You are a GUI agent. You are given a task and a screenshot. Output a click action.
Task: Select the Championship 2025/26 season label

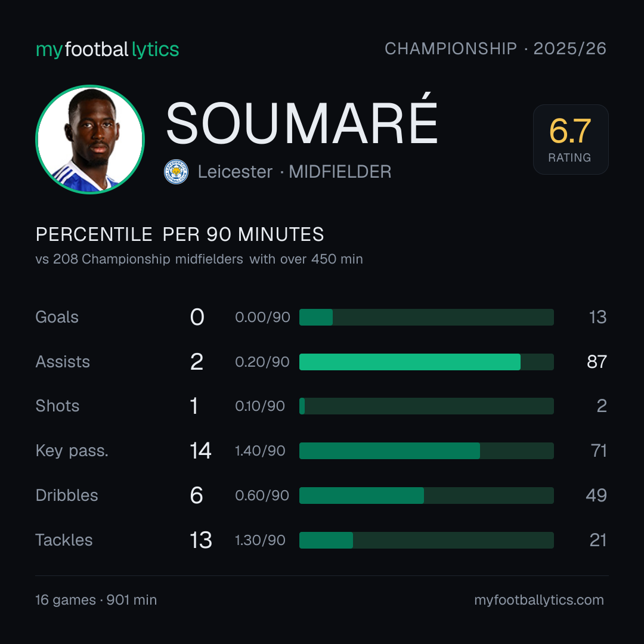coord(496,48)
